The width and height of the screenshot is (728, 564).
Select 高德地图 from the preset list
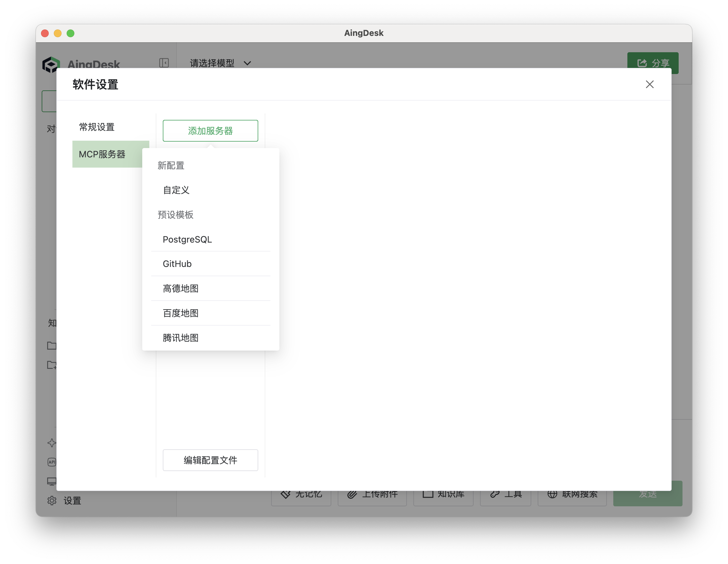[181, 288]
